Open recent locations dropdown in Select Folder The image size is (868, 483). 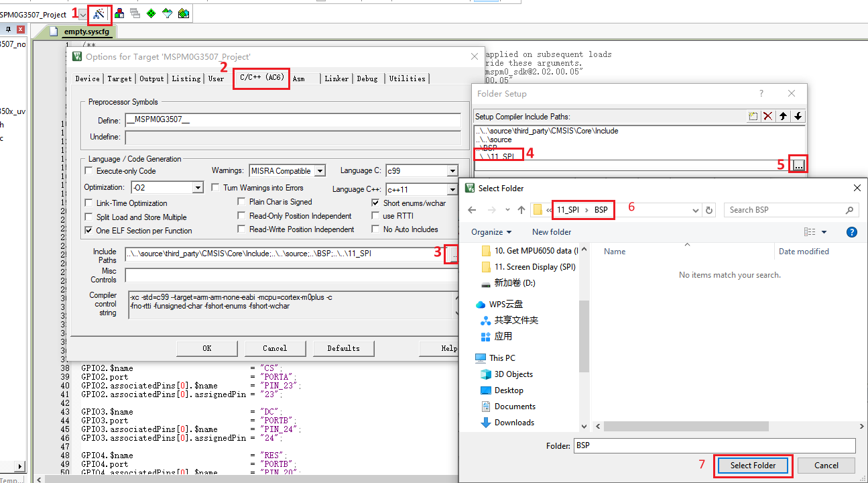(x=507, y=210)
